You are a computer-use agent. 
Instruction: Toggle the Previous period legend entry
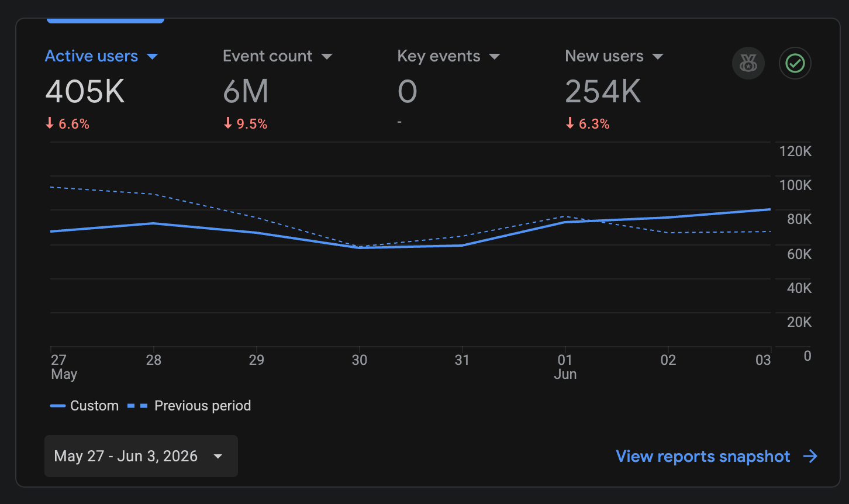click(189, 406)
